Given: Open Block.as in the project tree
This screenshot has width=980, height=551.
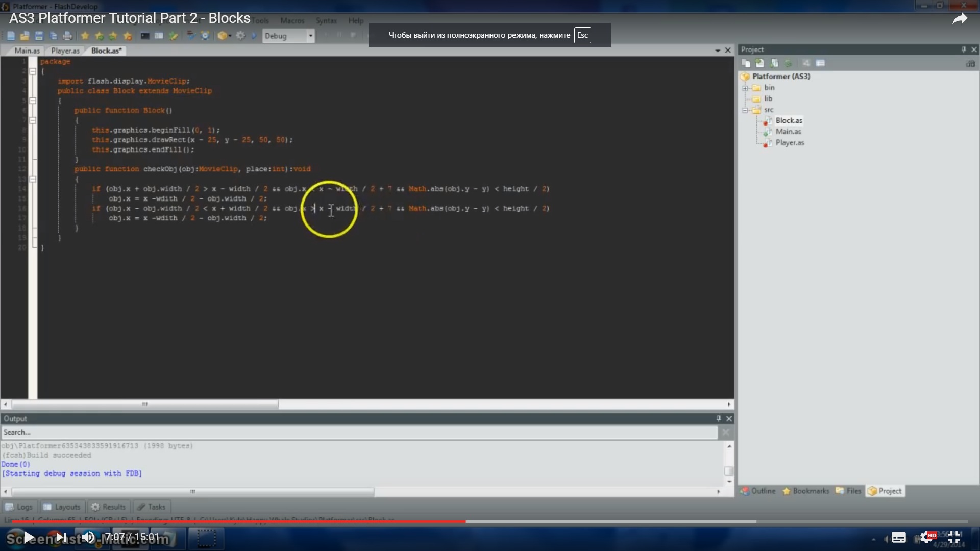Looking at the screenshot, I should click(789, 120).
